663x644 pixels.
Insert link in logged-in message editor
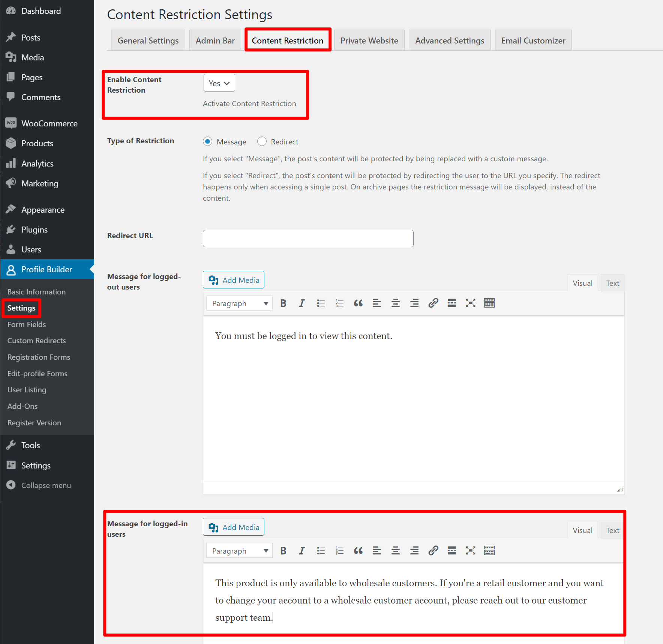tap(433, 551)
